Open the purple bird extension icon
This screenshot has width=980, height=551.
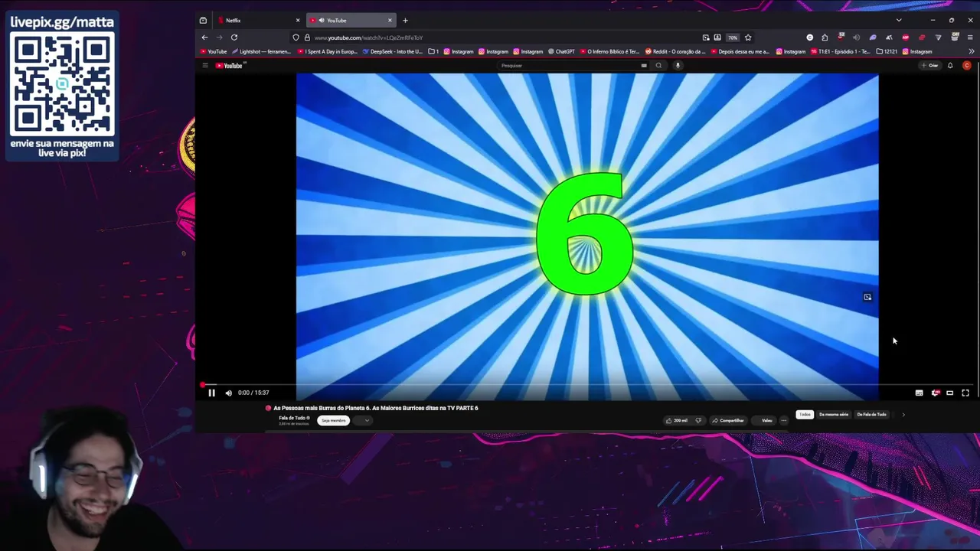(x=873, y=37)
